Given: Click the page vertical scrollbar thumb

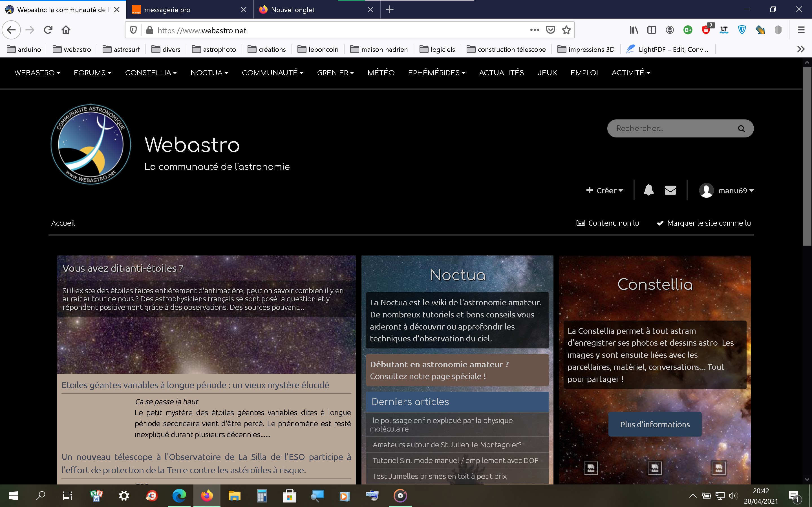Looking at the screenshot, I should pyautogui.click(x=807, y=156).
